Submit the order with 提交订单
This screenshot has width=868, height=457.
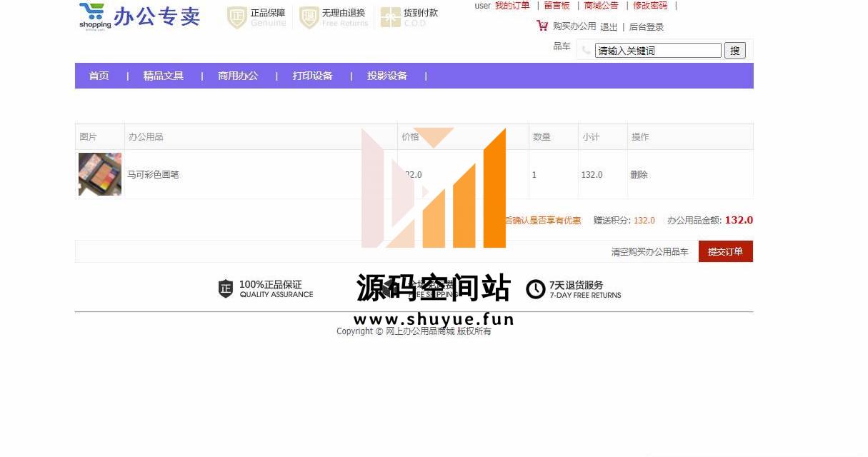[726, 251]
